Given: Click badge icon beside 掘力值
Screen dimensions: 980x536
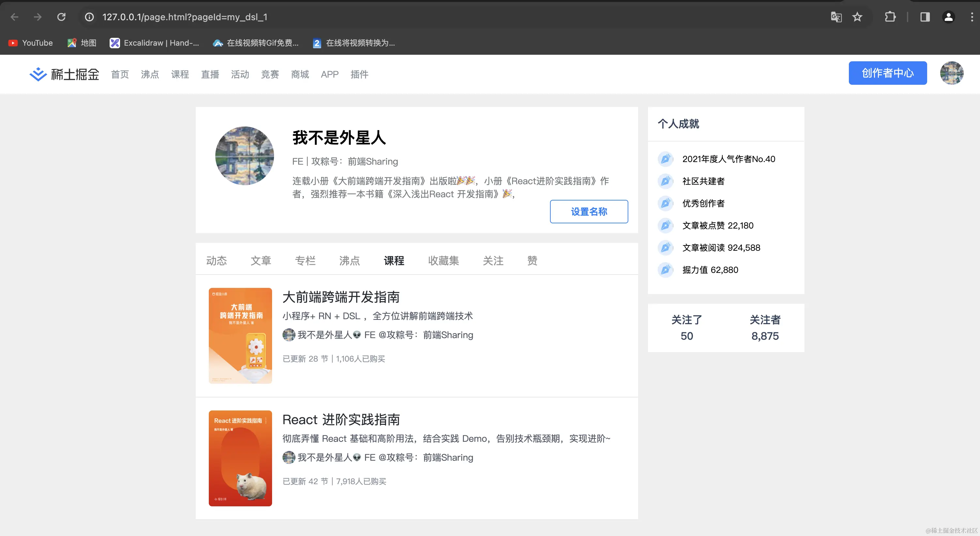Looking at the screenshot, I should (x=666, y=270).
